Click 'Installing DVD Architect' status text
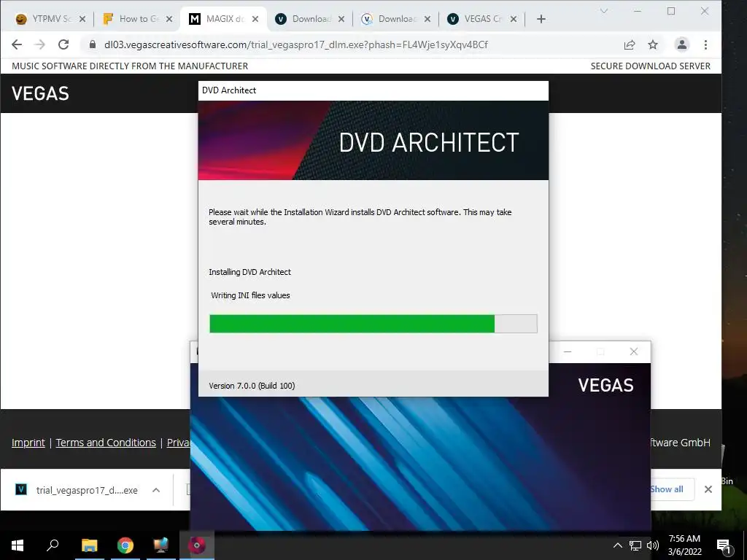The width and height of the screenshot is (747, 560). click(249, 272)
